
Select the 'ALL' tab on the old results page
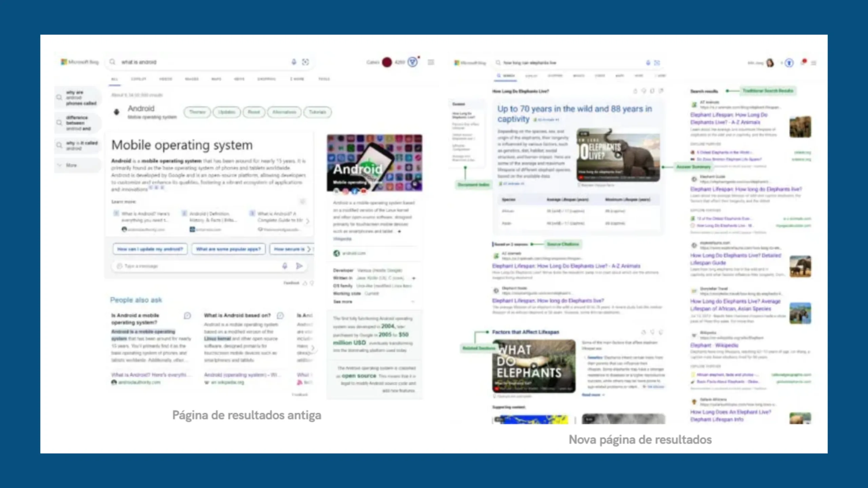coord(115,79)
